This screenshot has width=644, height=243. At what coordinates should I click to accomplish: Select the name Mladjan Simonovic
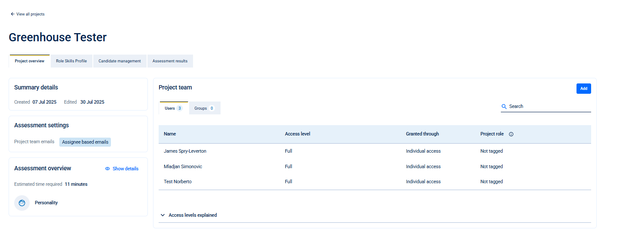click(x=183, y=166)
